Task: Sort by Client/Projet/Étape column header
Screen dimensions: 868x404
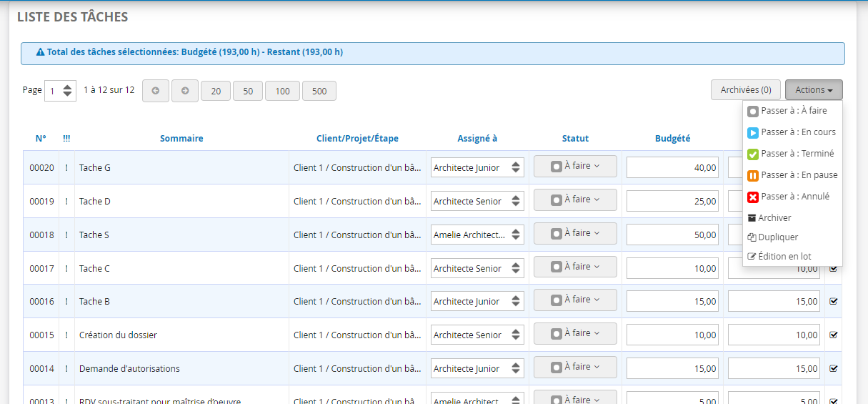Action: coord(357,139)
